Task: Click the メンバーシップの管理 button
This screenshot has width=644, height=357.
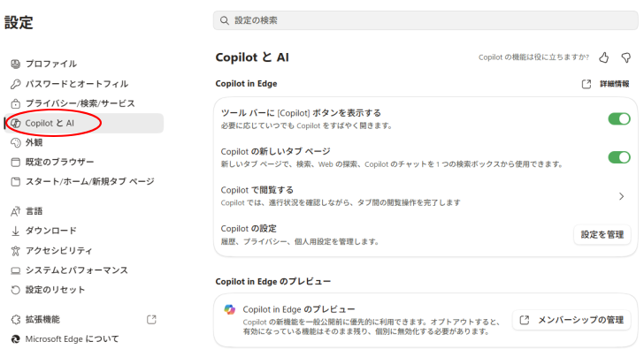Action: tap(571, 320)
